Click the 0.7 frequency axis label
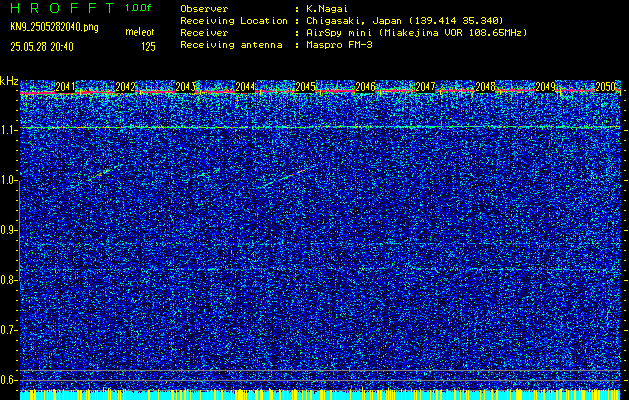The width and height of the screenshot is (629, 400). 9,330
